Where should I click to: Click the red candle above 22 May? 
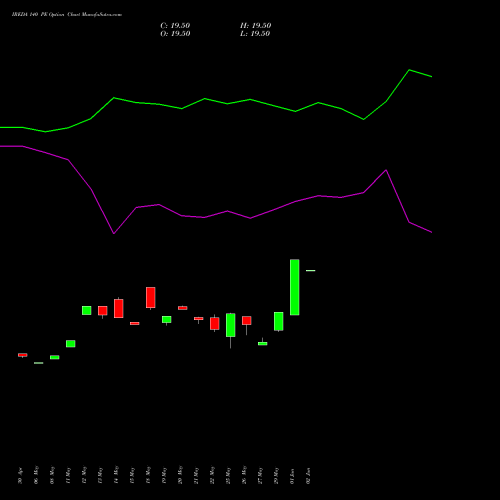click(215, 323)
